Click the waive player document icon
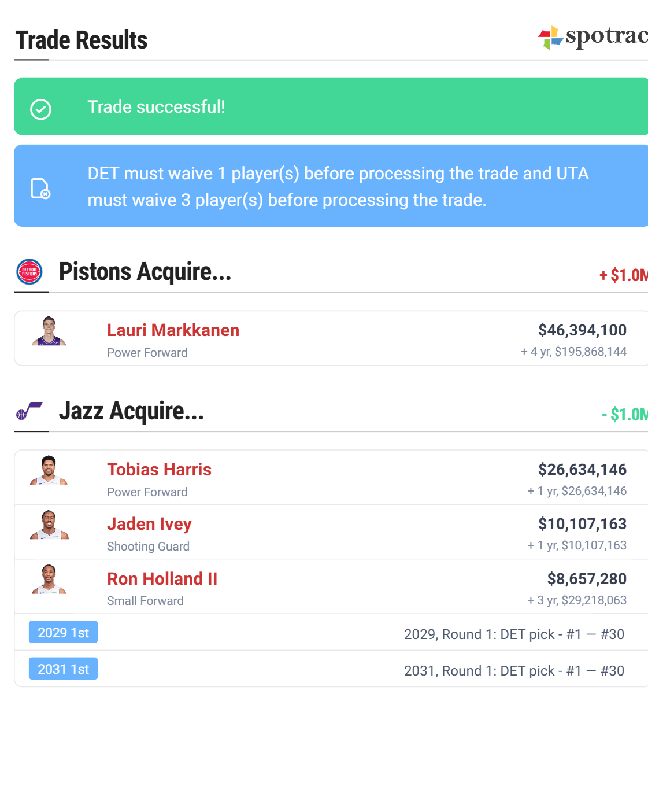Viewport: 648px width, 812px height. [x=40, y=188]
